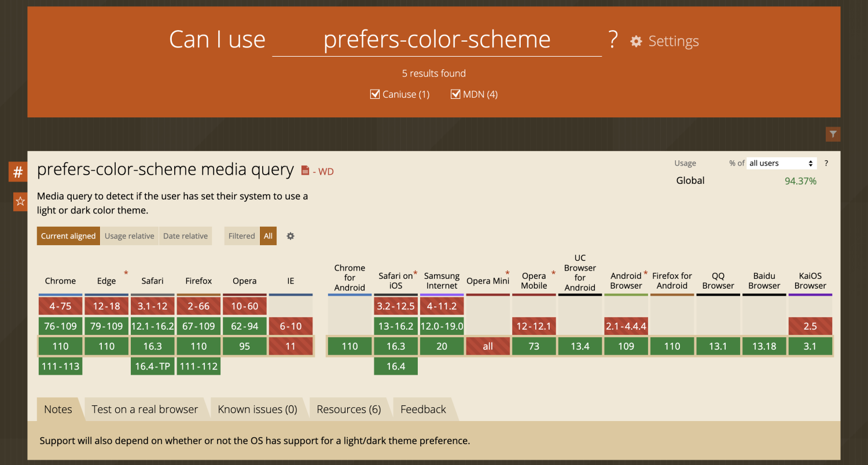
Task: Click the usage help question mark
Action: (826, 163)
